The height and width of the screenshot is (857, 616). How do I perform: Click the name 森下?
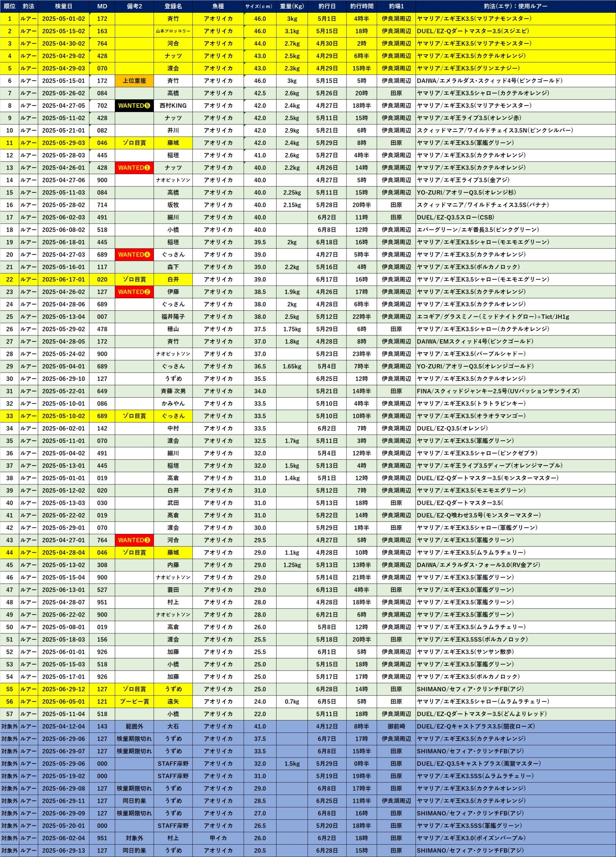(173, 267)
